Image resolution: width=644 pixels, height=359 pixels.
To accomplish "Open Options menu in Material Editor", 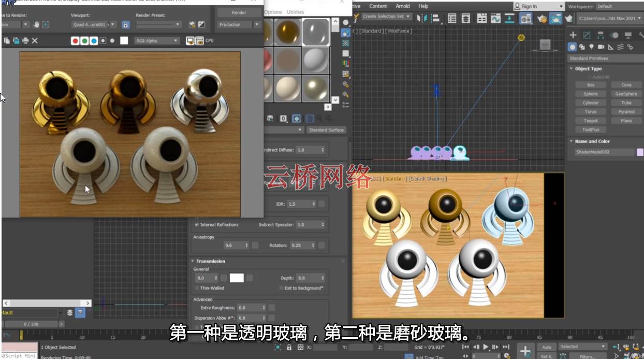I will point(273,12).
